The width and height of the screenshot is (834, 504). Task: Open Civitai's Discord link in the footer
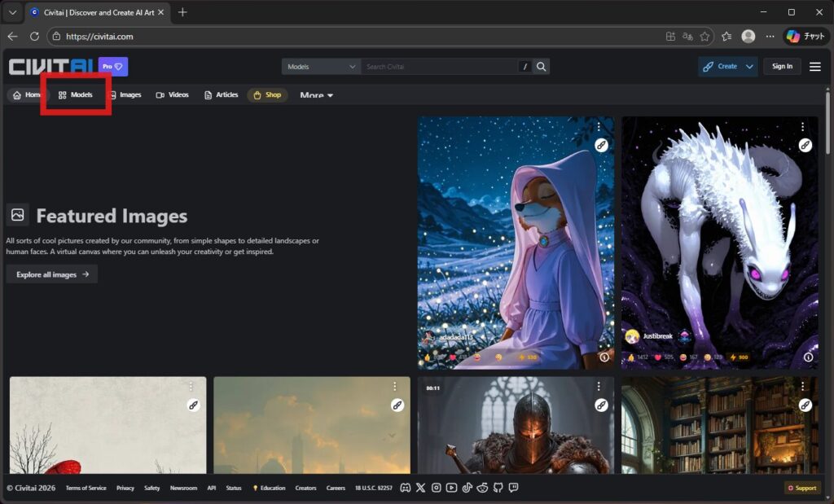pos(406,488)
